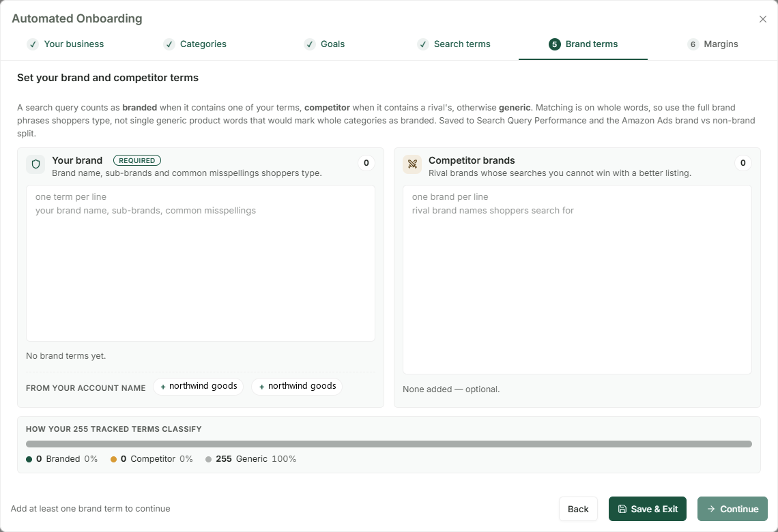This screenshot has height=532, width=778.
Task: Click the 'Set your brand and competitor terms' heading
Action: [x=108, y=78]
